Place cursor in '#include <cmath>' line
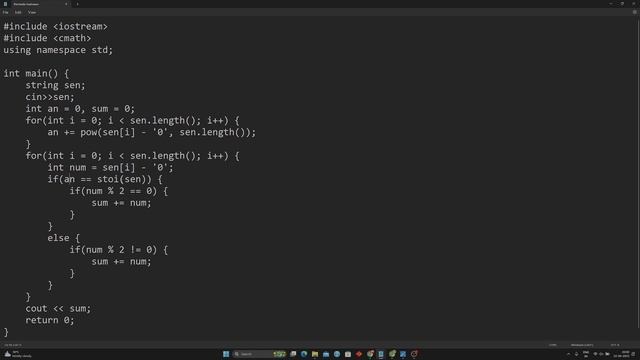Screen dimensions: 640x360 pyautogui.click(x=47, y=38)
